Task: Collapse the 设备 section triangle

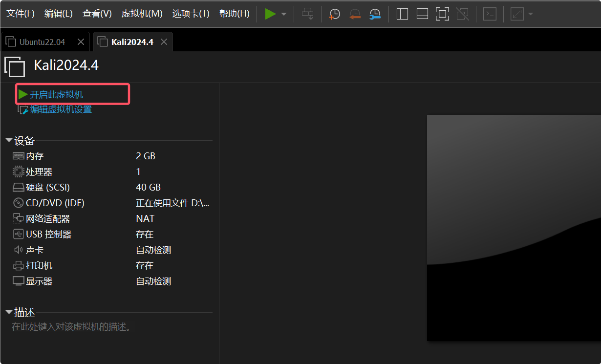Action: [9, 141]
